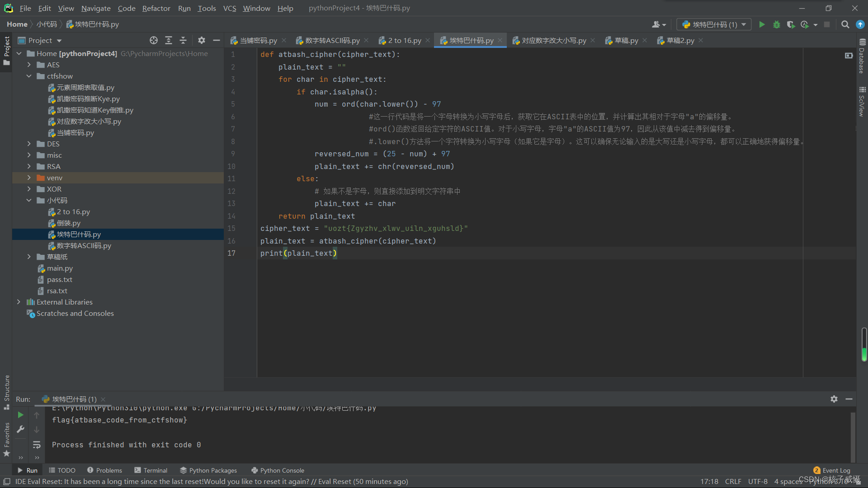
Task: Open main.py in the project tree
Action: 60,268
